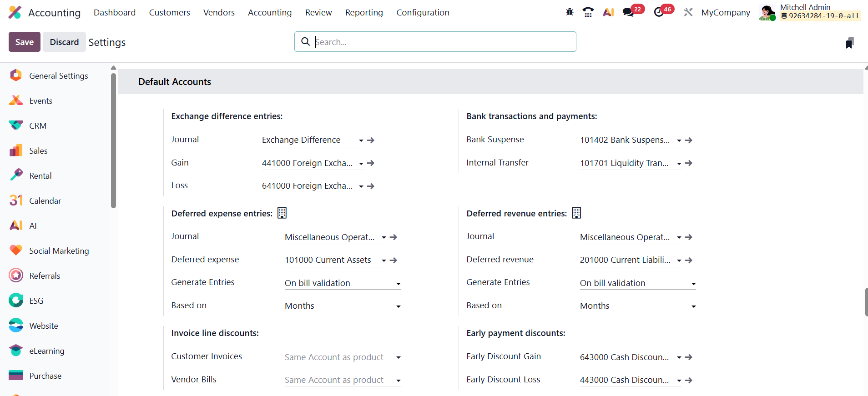Select CRM in the settings sidebar
The image size is (868, 396).
tap(38, 126)
